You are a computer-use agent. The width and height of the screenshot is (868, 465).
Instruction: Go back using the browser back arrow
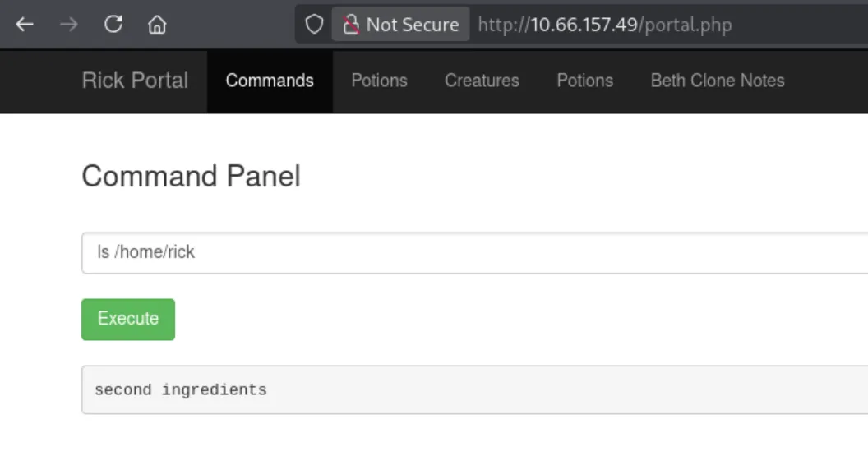pos(25,25)
